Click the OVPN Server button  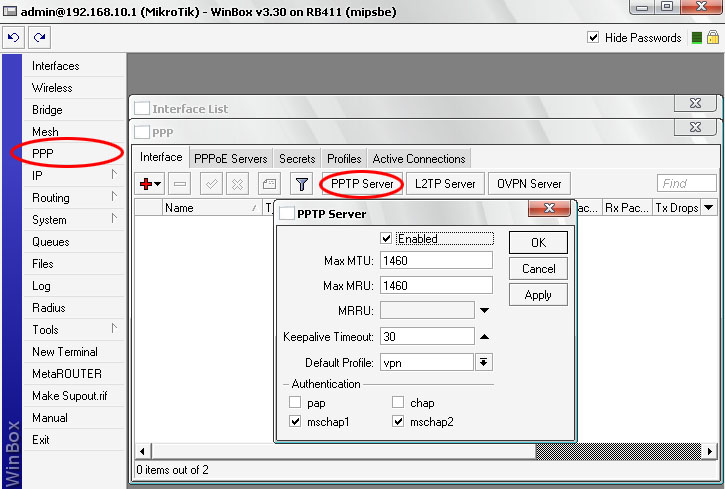pos(529,184)
